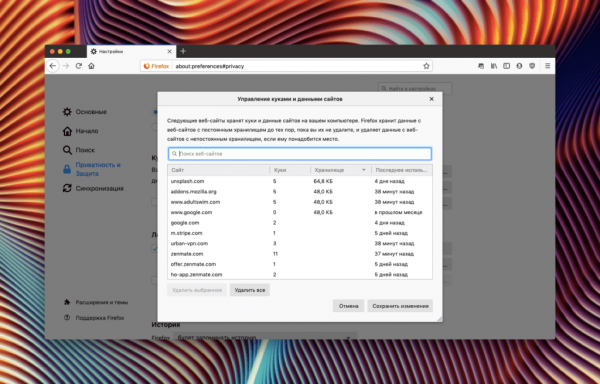The image size is (600, 384).
Task: Select the offer.zenmate.com row
Action: [300, 264]
